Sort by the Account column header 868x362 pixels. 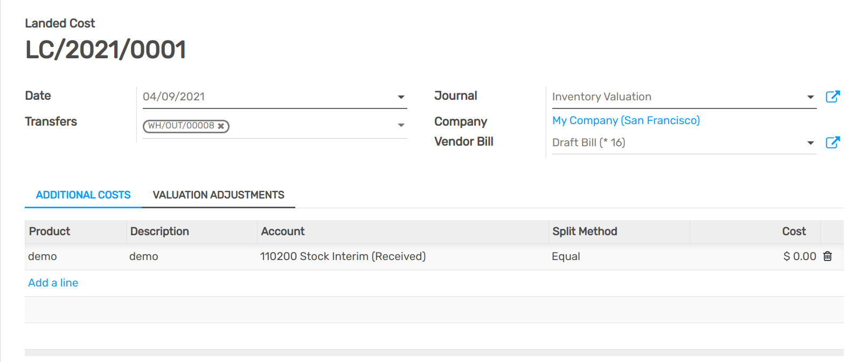click(402, 231)
